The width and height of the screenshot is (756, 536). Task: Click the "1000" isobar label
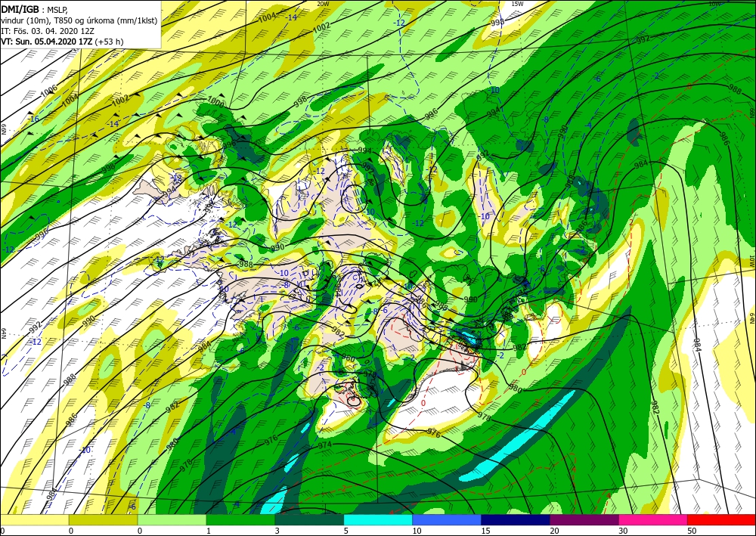216,102
